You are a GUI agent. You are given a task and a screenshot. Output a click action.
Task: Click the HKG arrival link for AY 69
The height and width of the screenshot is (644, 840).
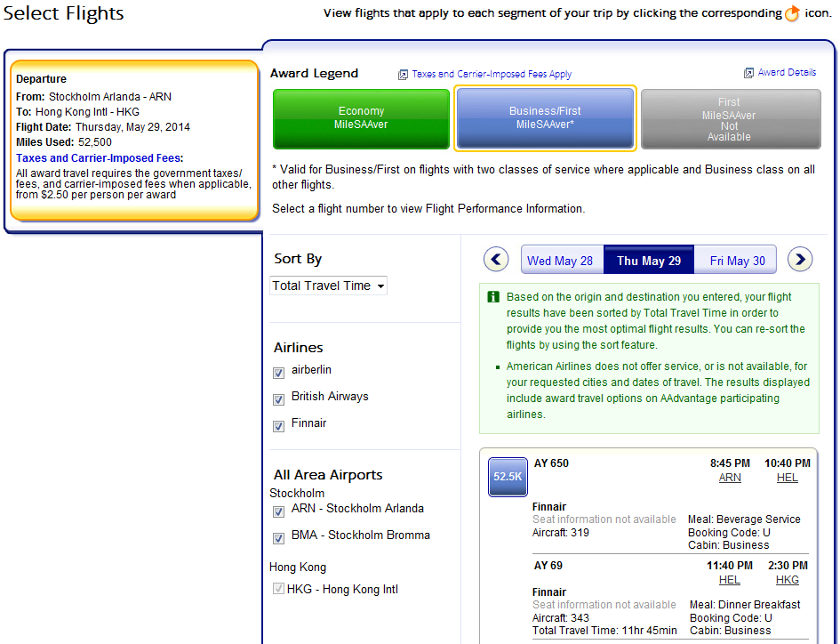click(x=787, y=580)
